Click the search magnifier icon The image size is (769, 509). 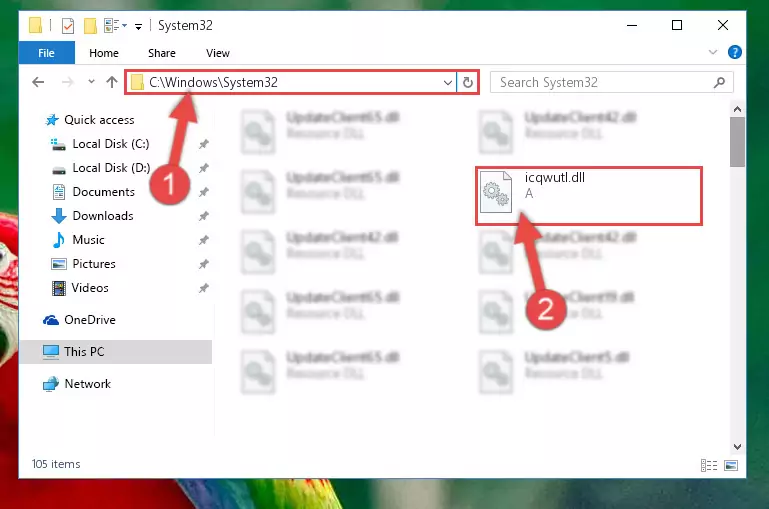click(x=719, y=82)
